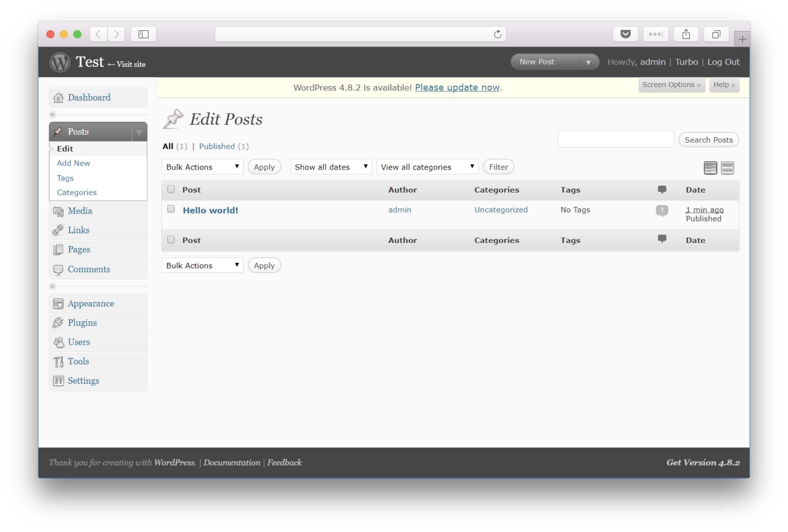Screen dimensions: 788x532
Task: Open the top Bulk Actions dropdown
Action: (202, 167)
